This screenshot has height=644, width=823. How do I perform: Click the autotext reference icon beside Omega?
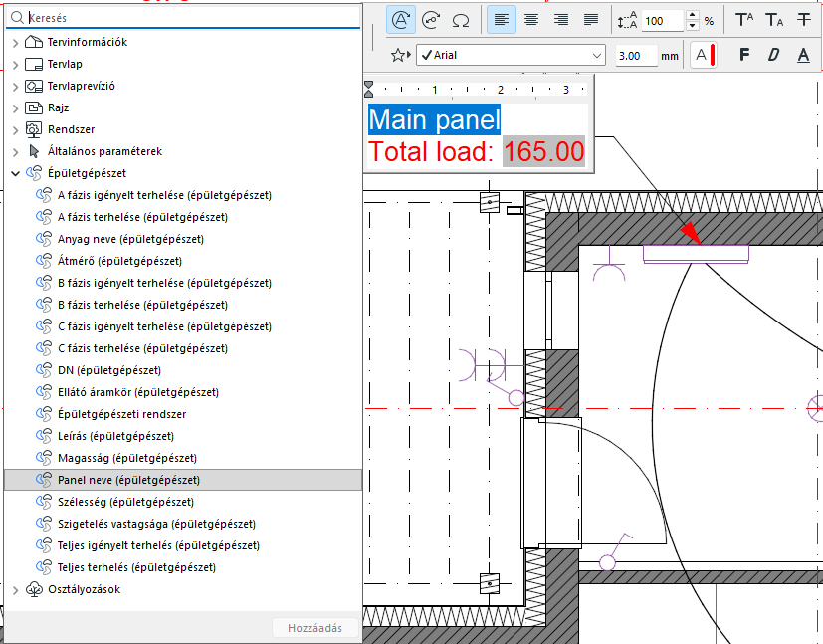point(431,21)
